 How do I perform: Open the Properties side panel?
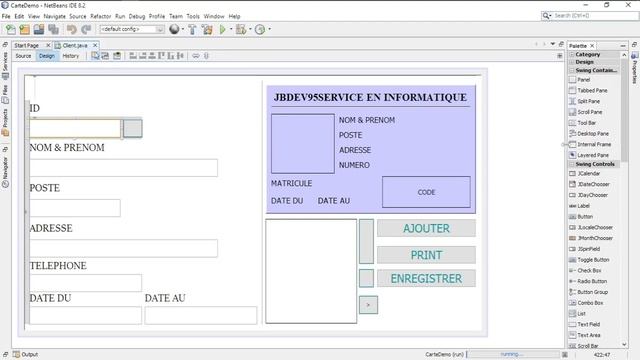[x=635, y=68]
